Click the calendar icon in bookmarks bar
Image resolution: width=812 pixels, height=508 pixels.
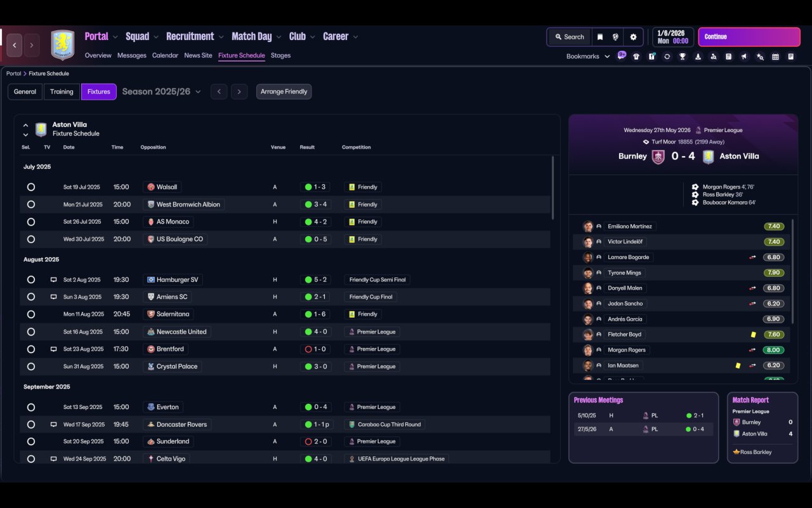(775, 57)
